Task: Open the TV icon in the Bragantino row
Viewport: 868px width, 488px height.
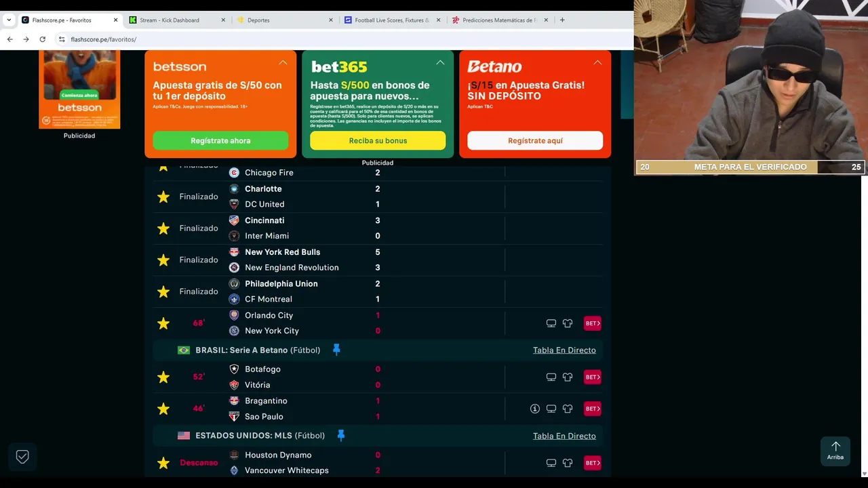Action: tap(551, 409)
